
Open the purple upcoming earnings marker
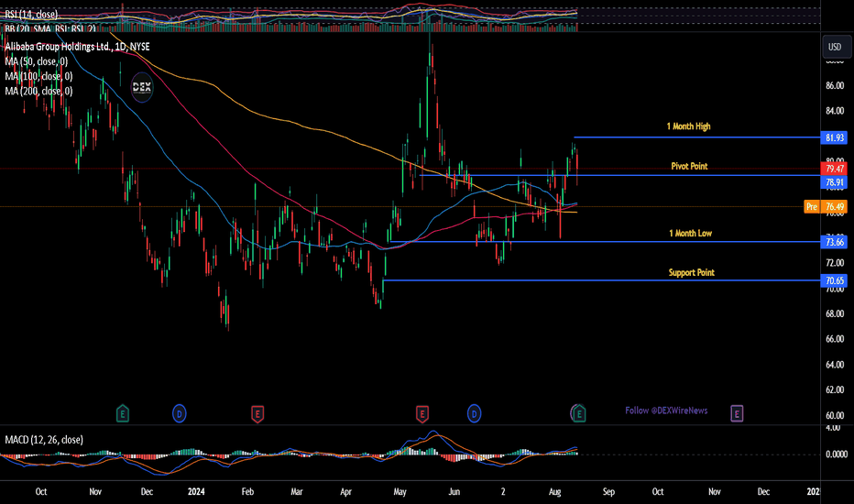click(737, 414)
